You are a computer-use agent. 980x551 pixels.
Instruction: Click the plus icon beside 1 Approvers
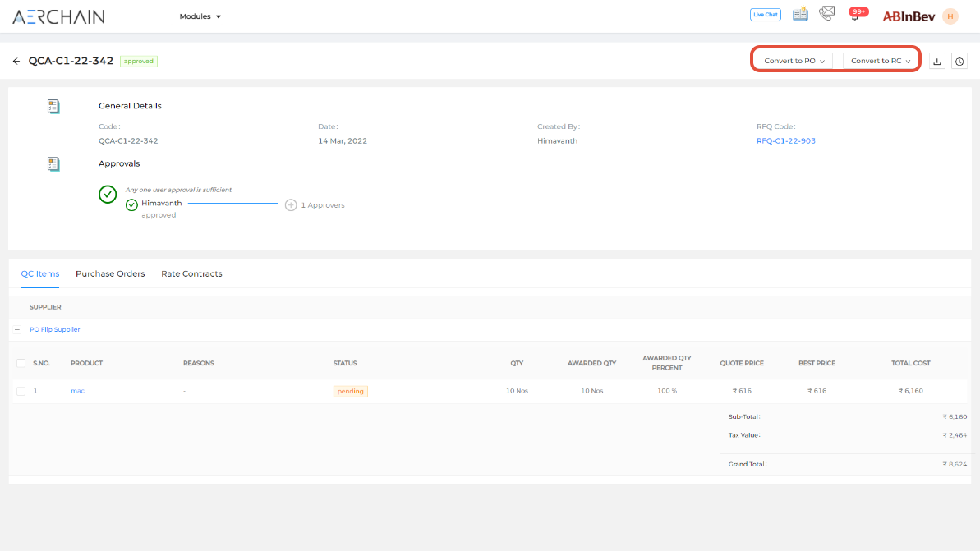(x=291, y=205)
